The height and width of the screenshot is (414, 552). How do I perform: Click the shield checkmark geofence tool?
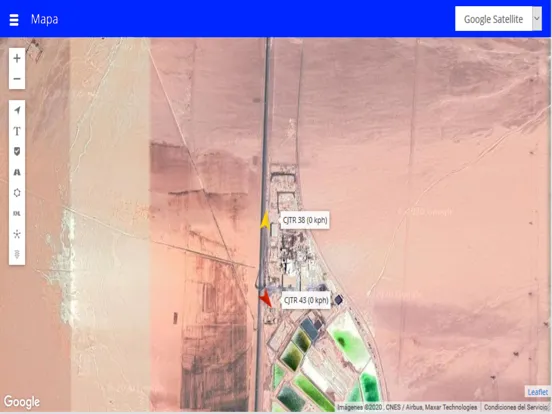click(17, 152)
